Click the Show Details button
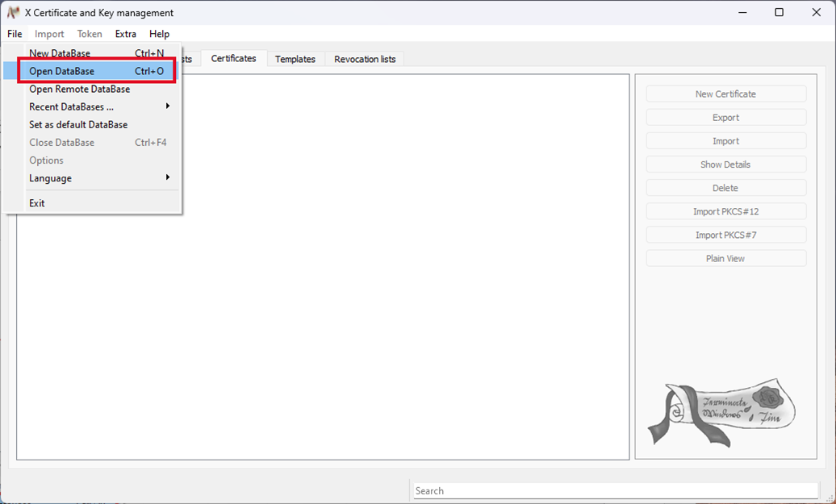 click(x=725, y=165)
